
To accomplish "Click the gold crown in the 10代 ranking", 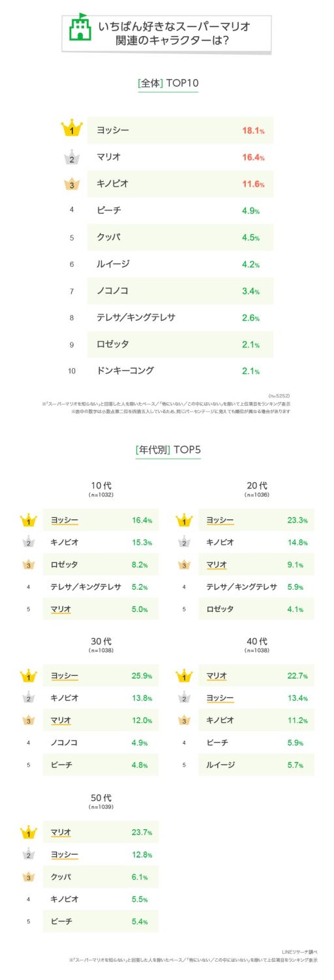I will [x=29, y=521].
